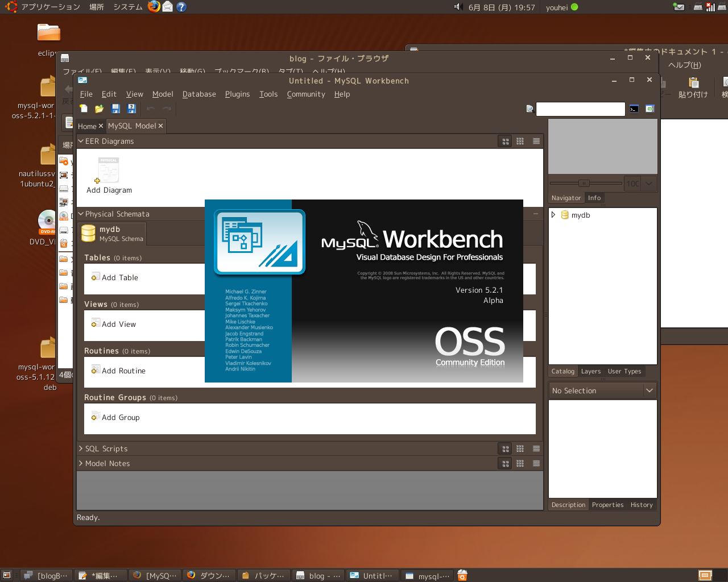
Task: Click the navigator zoom slider handle
Action: 584,183
